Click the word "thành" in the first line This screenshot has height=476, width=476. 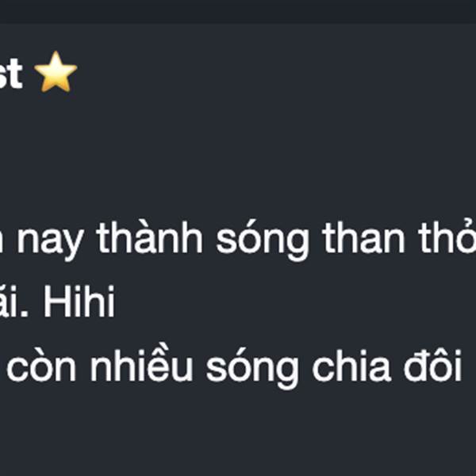149,236
